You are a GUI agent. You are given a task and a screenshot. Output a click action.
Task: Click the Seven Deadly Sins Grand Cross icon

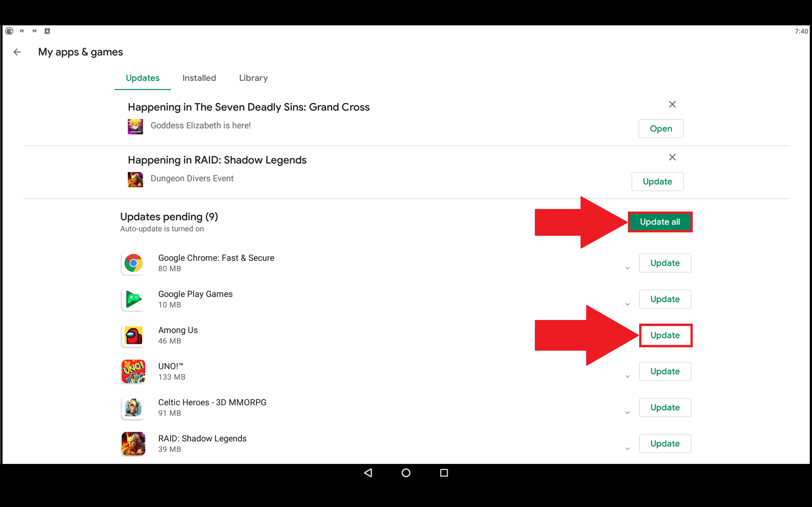(x=135, y=126)
